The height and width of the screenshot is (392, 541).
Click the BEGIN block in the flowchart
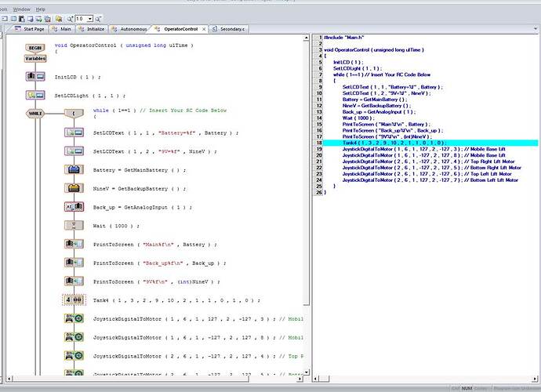[x=34, y=48]
